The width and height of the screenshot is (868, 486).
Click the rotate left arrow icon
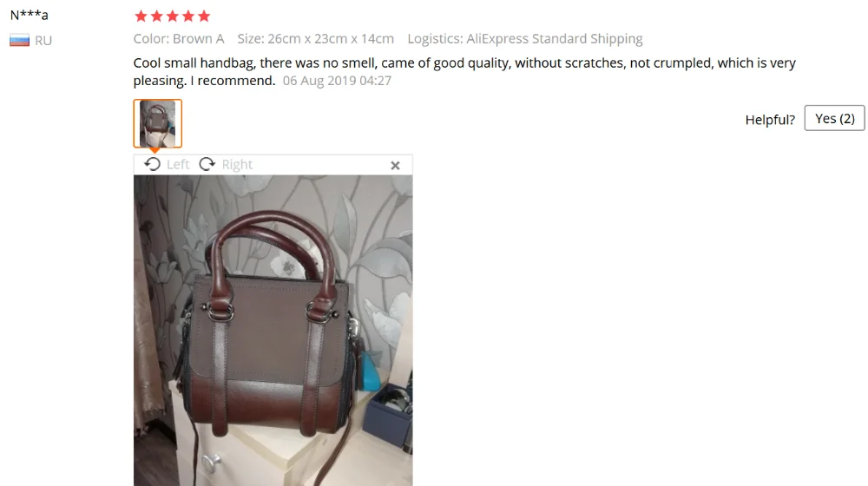(x=152, y=164)
